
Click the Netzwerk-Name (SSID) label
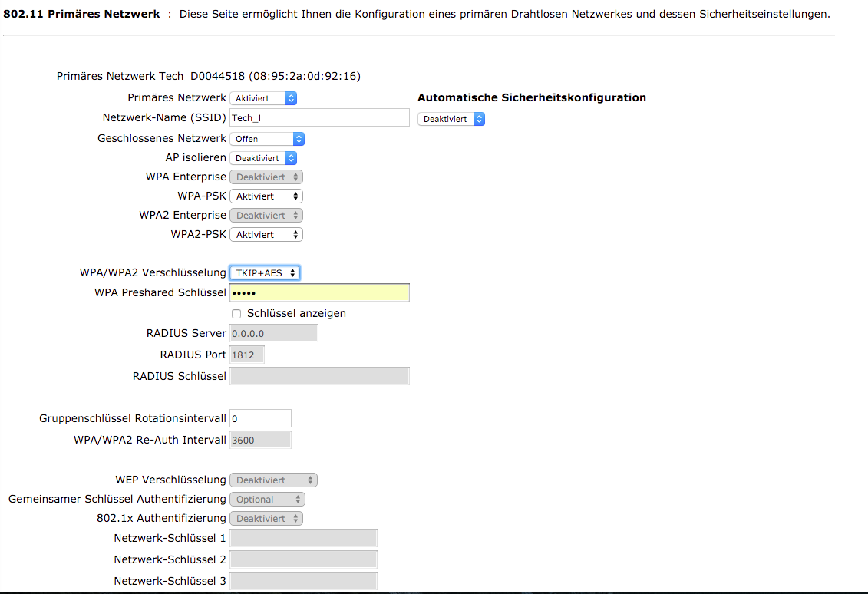[164, 118]
